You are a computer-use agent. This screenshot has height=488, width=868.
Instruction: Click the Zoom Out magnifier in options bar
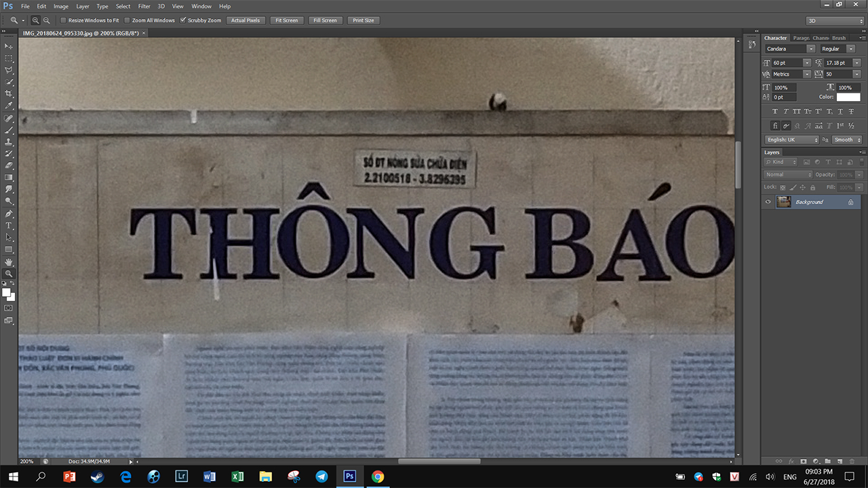pyautogui.click(x=46, y=20)
